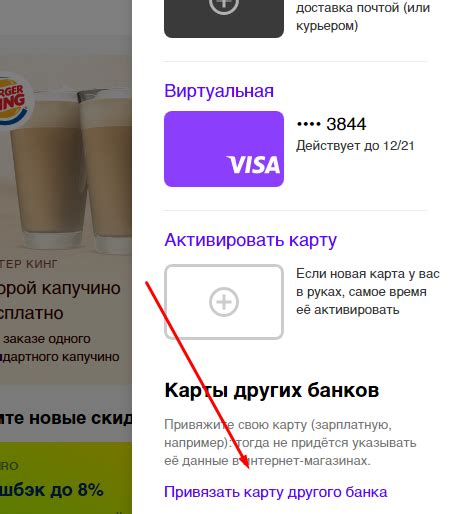Screen dimensions: 459x514
Task: Click the plus icon in Activate card box
Action: click(224, 302)
